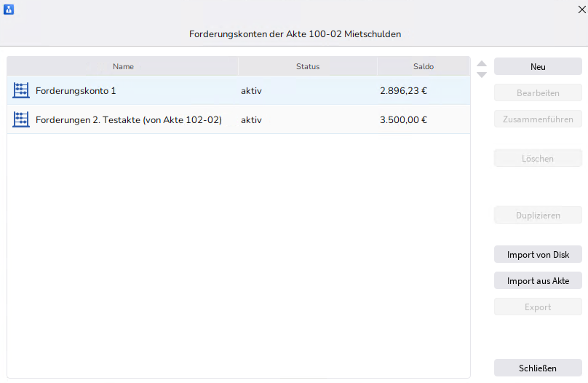Viewport: 588px width, 383px height.
Task: Click the Export button
Action: (x=538, y=307)
